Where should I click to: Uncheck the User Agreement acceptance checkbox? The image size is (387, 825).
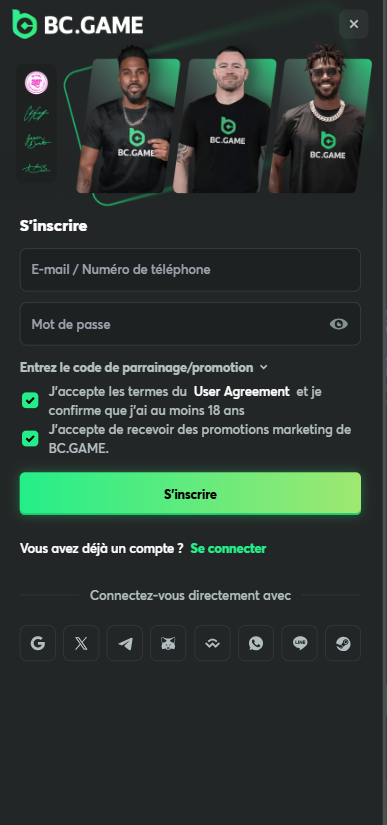coord(30,401)
